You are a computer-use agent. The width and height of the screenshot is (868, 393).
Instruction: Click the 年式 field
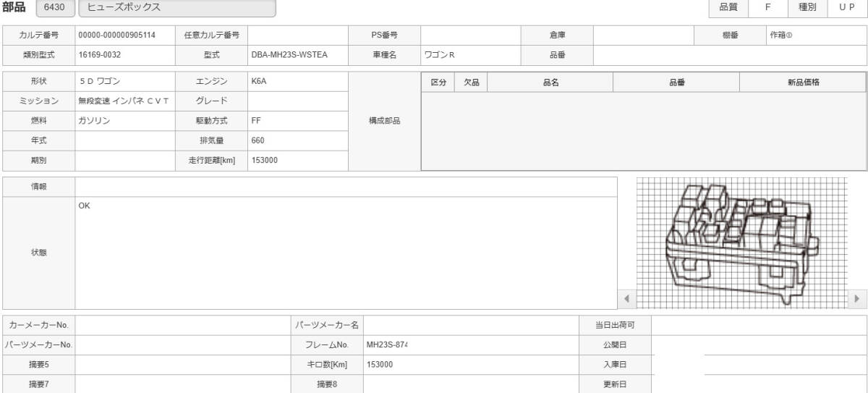pos(124,141)
